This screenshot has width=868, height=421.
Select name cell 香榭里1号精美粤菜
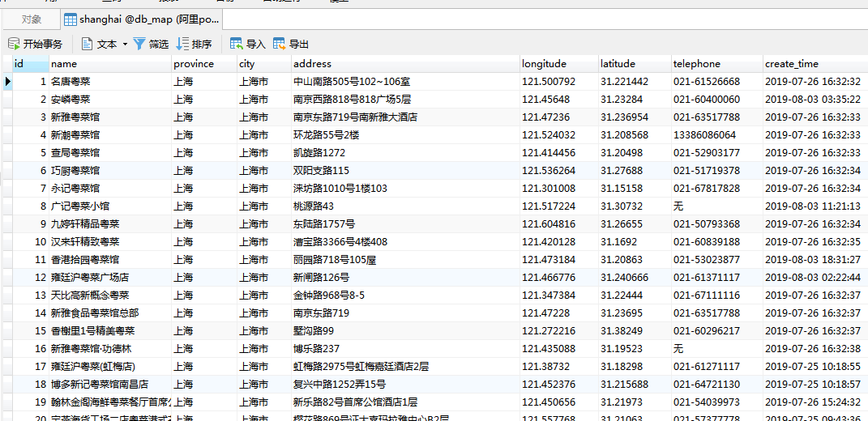point(110,331)
